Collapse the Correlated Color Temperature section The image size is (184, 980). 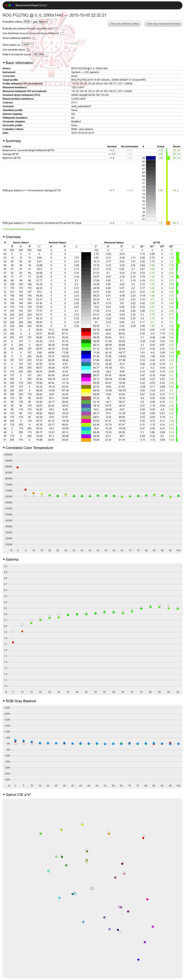pyautogui.click(x=28, y=448)
